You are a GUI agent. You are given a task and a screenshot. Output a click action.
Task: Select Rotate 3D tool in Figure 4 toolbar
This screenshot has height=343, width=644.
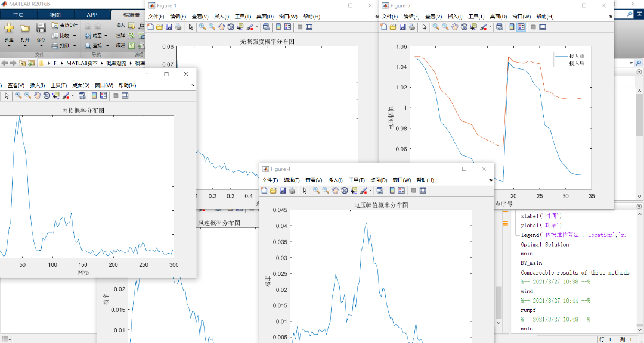[x=345, y=191]
